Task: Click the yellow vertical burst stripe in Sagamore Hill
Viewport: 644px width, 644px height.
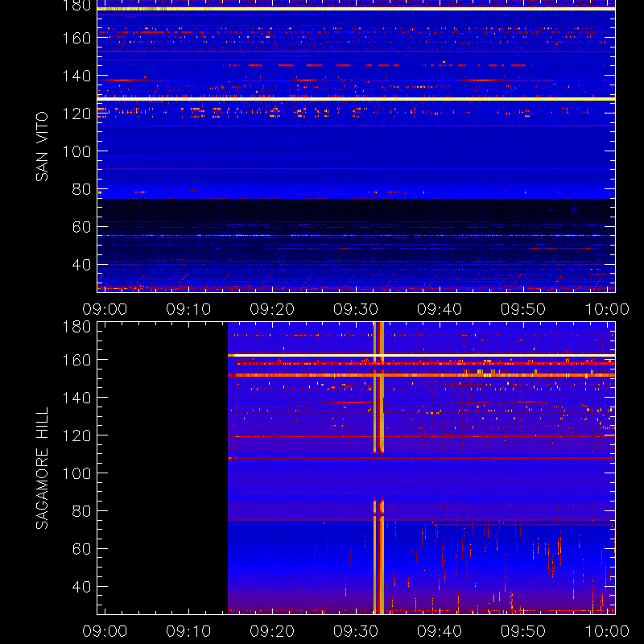Action: click(378, 469)
